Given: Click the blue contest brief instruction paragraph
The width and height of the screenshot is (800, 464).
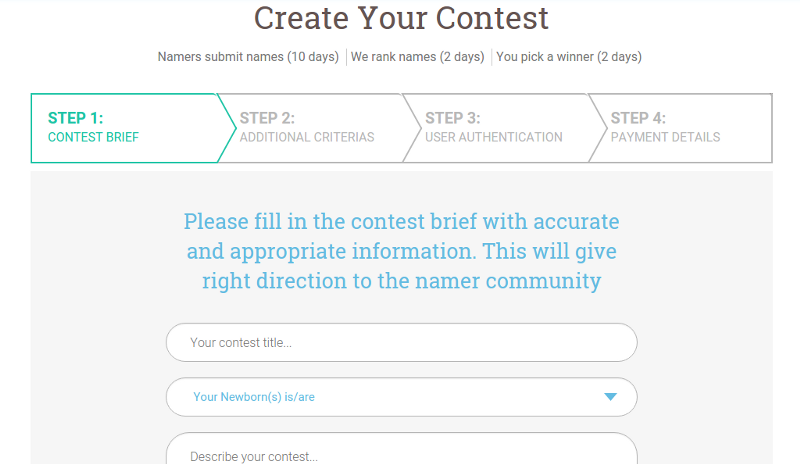Looking at the screenshot, I should tap(402, 251).
